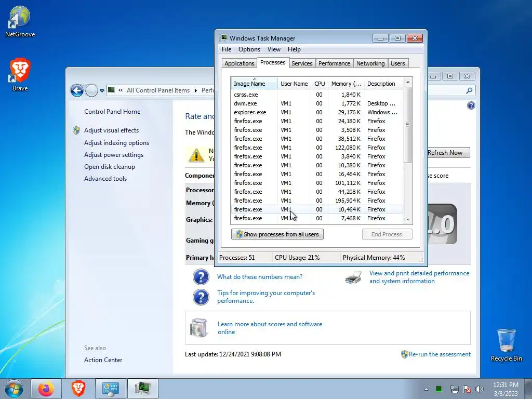This screenshot has height=399, width=532.
Task: Open Adjust indexing options
Action: click(x=116, y=143)
